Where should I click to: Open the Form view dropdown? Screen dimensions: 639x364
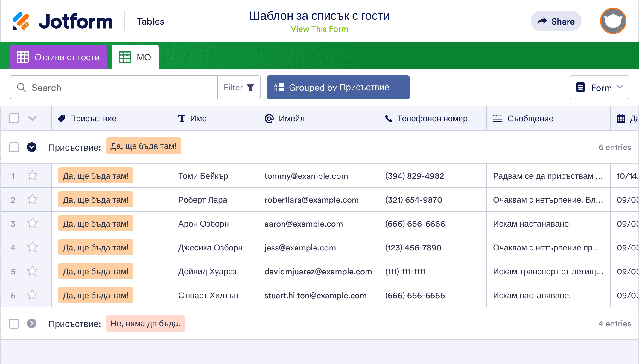click(x=599, y=87)
